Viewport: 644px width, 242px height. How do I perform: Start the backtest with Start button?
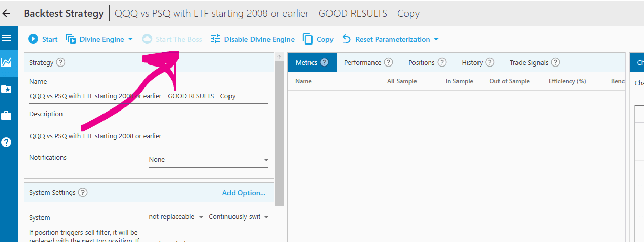pos(43,39)
